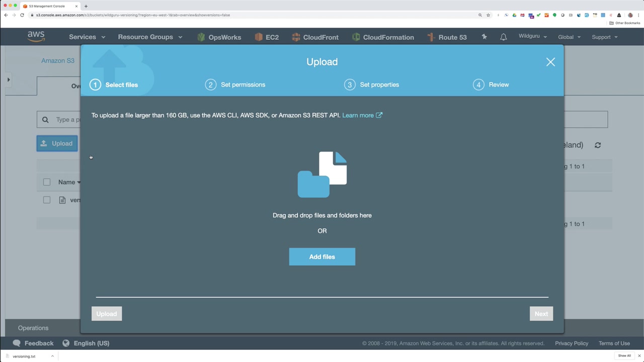This screenshot has height=362, width=644.
Task: Click the EC2 shortcut icon
Action: (x=259, y=37)
